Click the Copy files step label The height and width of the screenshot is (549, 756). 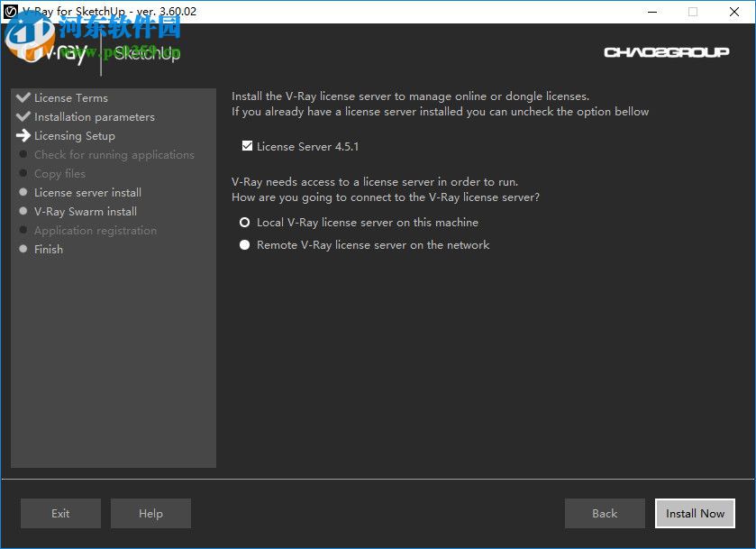click(x=59, y=173)
